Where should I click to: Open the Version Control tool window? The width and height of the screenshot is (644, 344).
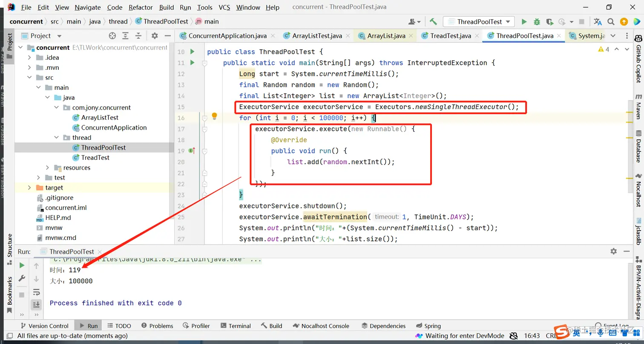[x=44, y=326]
